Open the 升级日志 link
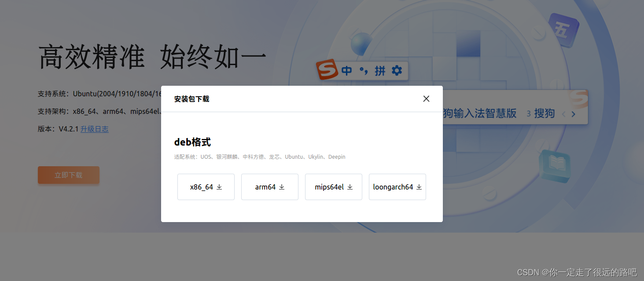Image resolution: width=644 pixels, height=281 pixels. [x=94, y=129]
